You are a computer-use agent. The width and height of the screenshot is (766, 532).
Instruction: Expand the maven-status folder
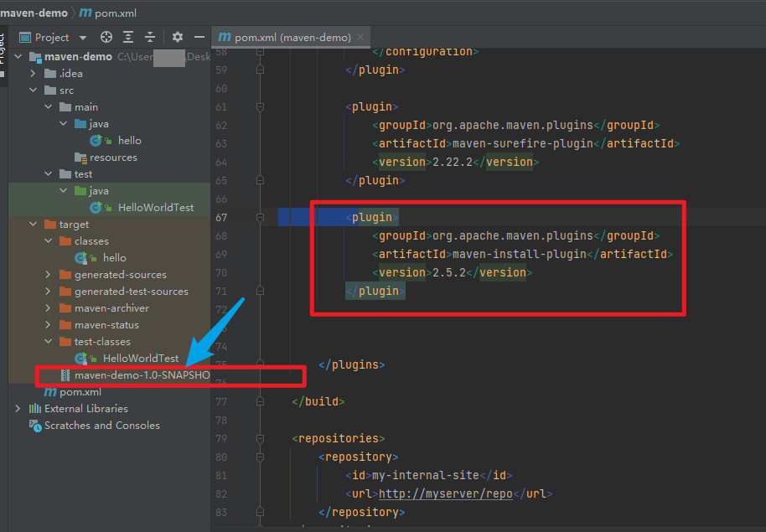(48, 325)
